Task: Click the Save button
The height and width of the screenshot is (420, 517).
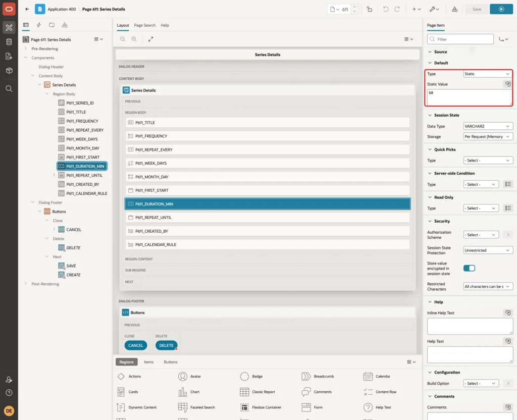Action: (x=477, y=9)
